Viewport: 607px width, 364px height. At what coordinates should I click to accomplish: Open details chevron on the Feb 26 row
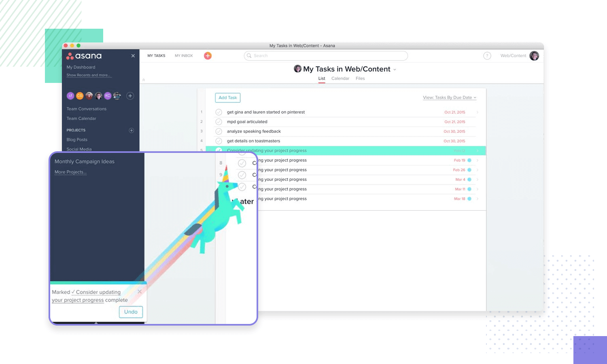coord(478,170)
